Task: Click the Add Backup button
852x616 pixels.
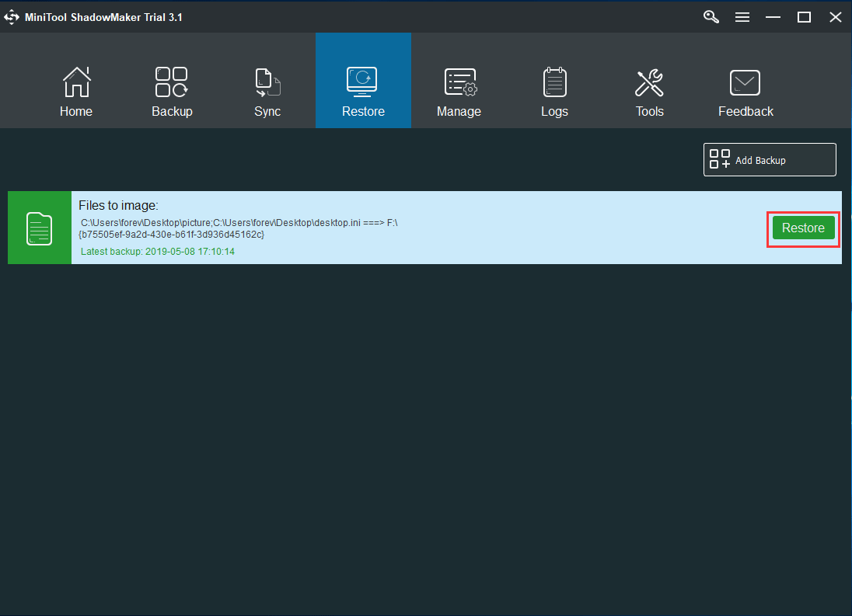Action: click(x=770, y=160)
